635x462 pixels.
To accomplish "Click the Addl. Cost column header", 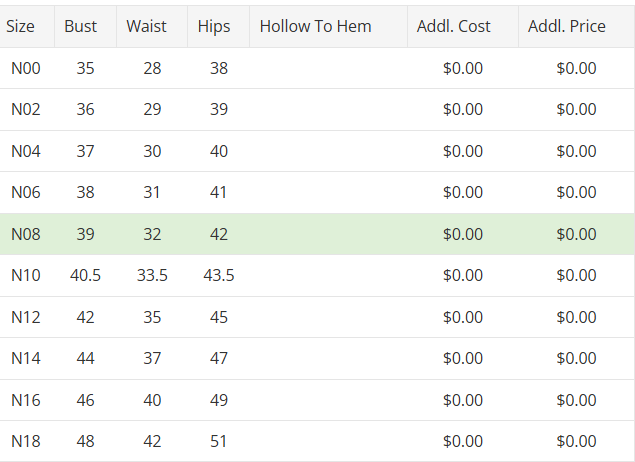I will 459,26.
